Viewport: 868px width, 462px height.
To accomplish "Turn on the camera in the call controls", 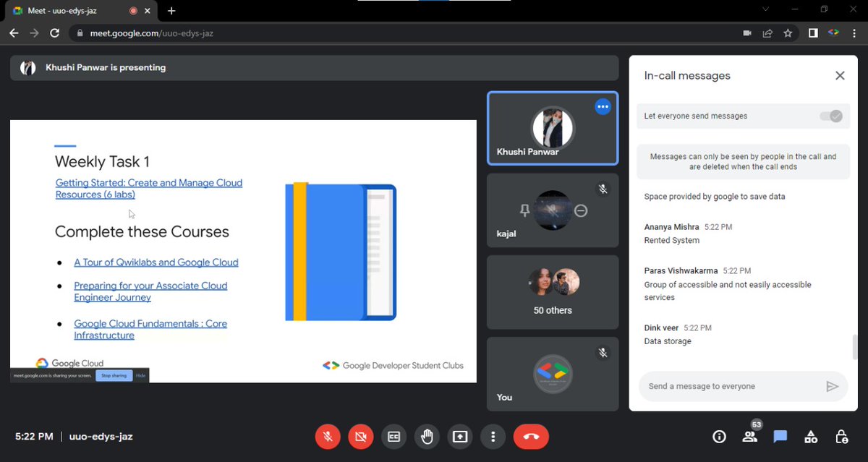I will (361, 437).
